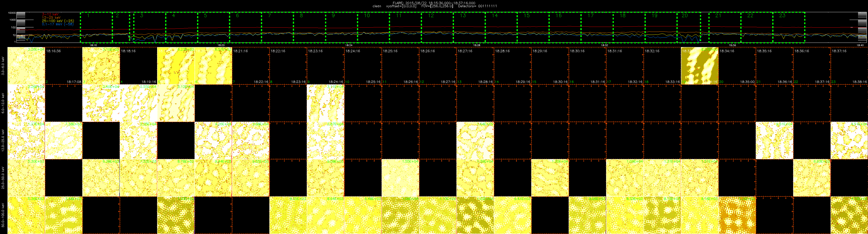The width and height of the screenshot is (868, 234).
Task: Select interval 23 box in the light curve
Action: coord(789,27)
